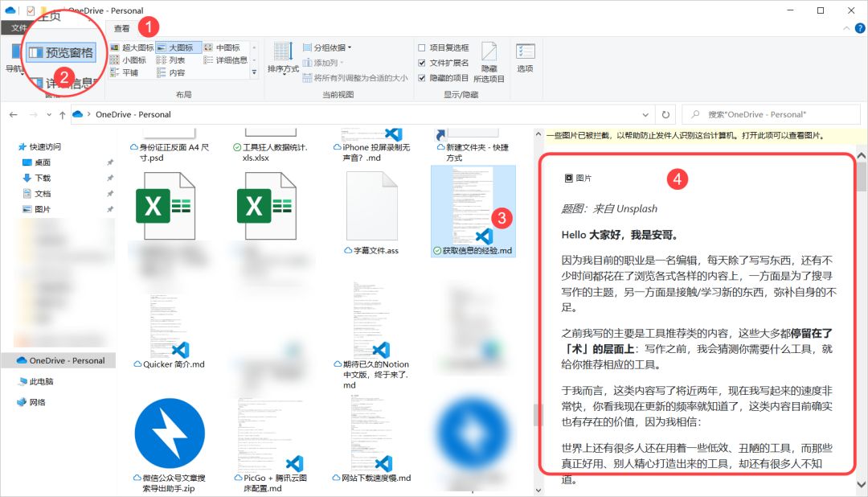868x497 pixels.
Task: Open 快速访问 in the navigation pane
Action: tap(39, 147)
